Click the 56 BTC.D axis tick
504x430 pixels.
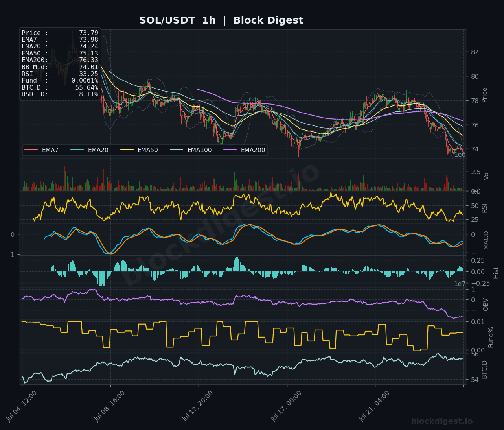coord(475,354)
